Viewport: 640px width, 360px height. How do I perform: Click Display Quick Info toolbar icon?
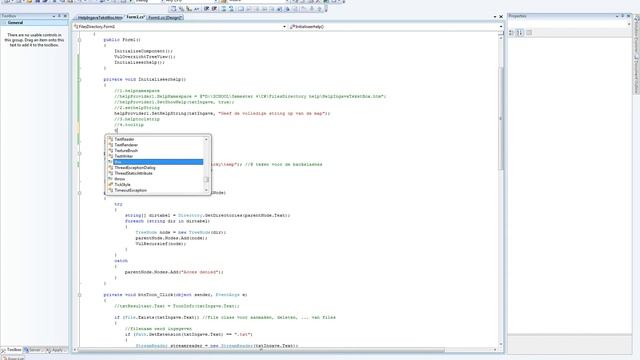pyautogui.click(x=189, y=9)
